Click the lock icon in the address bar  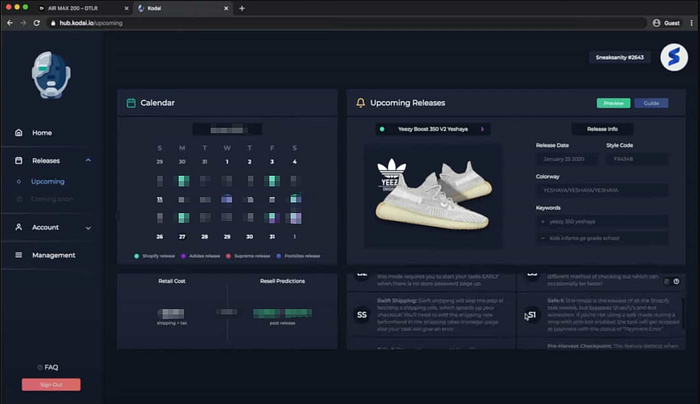click(x=53, y=23)
